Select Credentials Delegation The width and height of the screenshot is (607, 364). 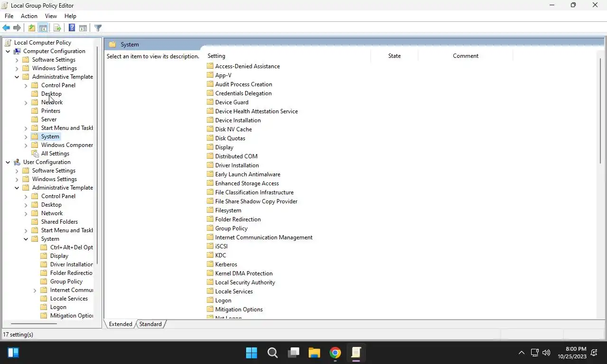click(x=243, y=93)
